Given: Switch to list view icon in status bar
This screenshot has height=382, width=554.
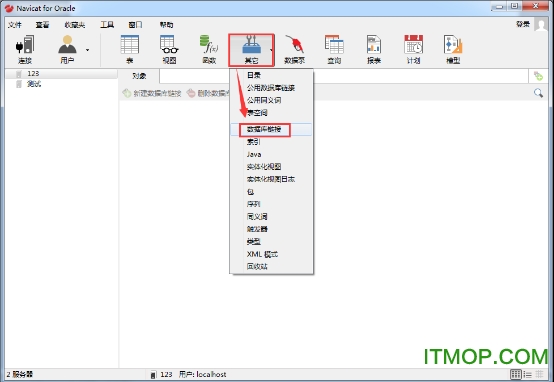Looking at the screenshot, I should pos(528,374).
